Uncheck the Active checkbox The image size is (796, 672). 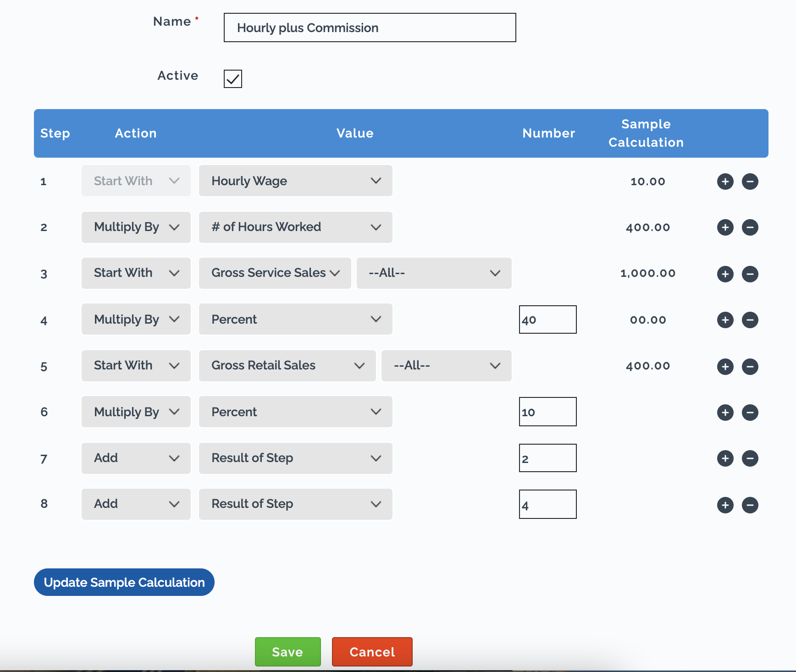(233, 79)
